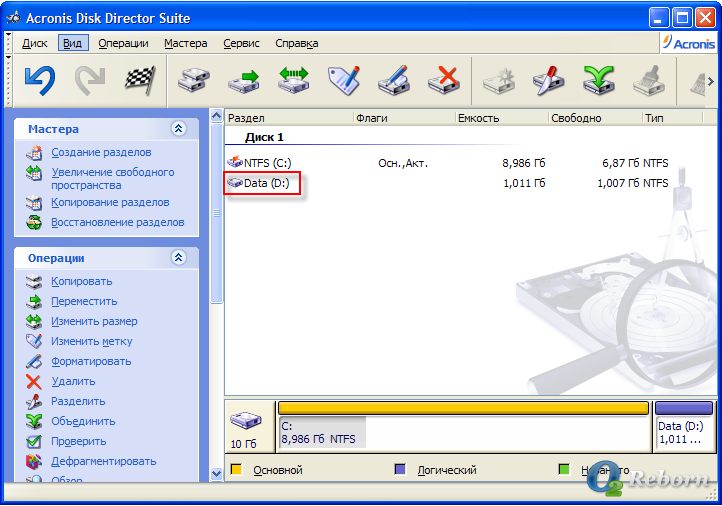Image resolution: width=722 pixels, height=506 pixels.
Task: Click the Объединить sidebar icon
Action: 34,421
